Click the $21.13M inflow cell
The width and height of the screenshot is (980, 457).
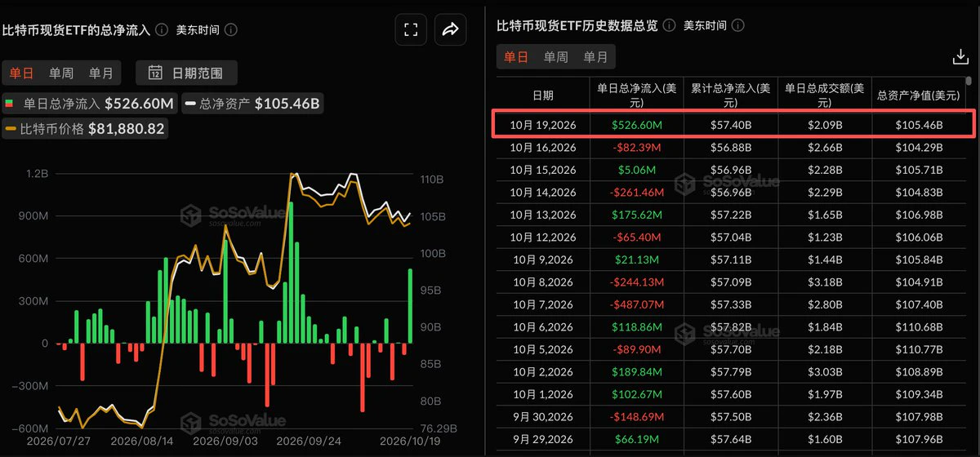click(637, 260)
